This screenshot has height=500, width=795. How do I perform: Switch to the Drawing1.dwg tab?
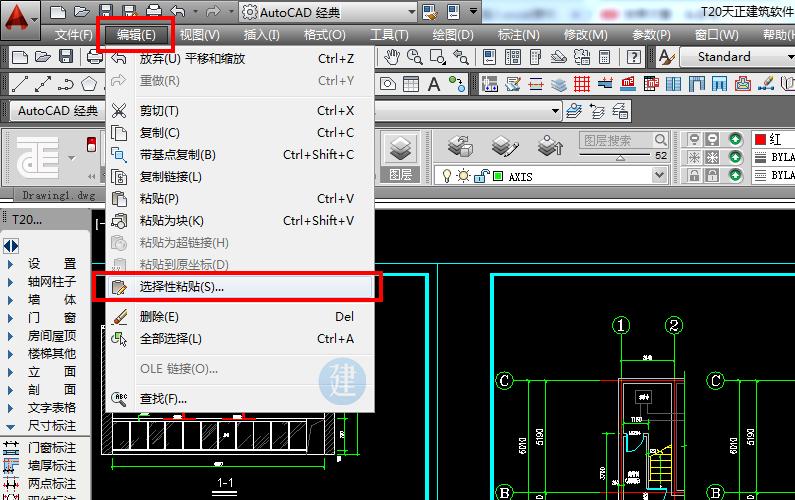click(x=58, y=195)
